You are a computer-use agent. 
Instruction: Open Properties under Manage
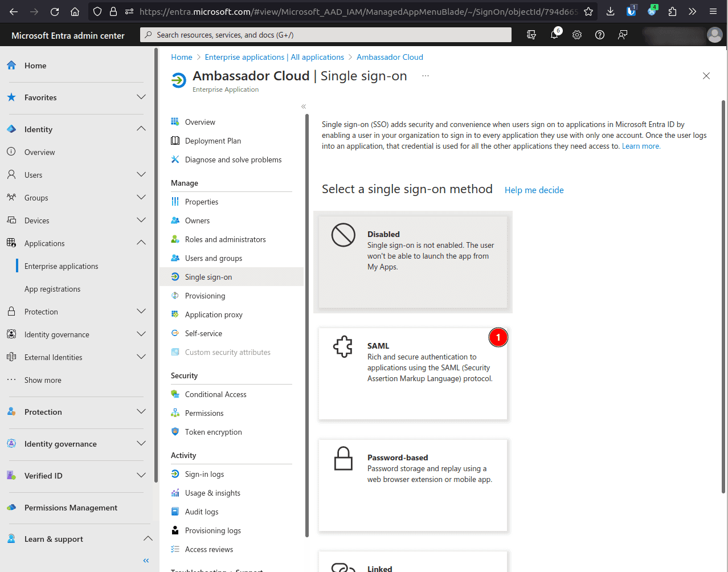202,202
